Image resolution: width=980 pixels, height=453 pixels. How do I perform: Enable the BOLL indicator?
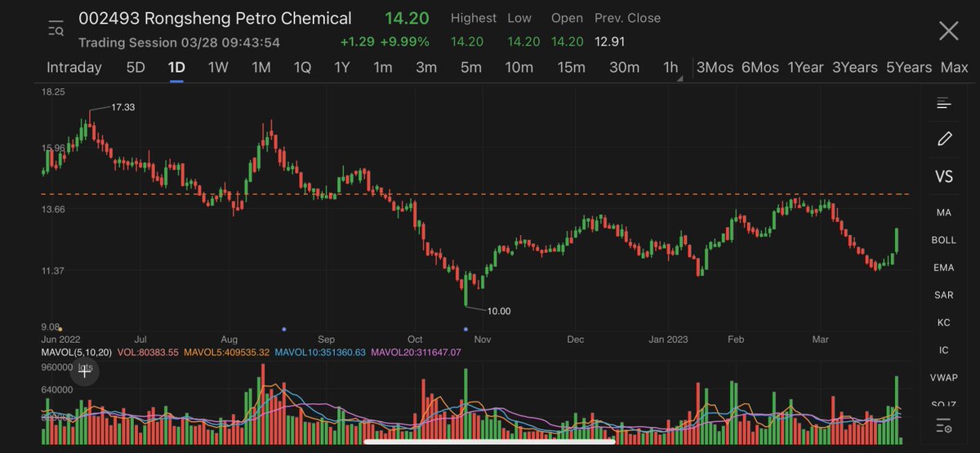pos(944,240)
